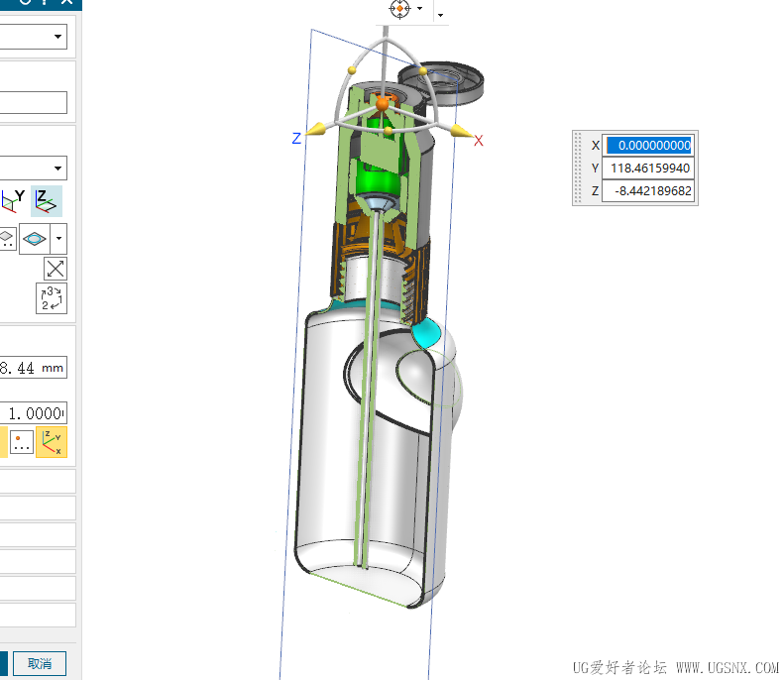Click the point handle icon with orange dot
Viewport: 784px width, 680px height.
(21, 442)
